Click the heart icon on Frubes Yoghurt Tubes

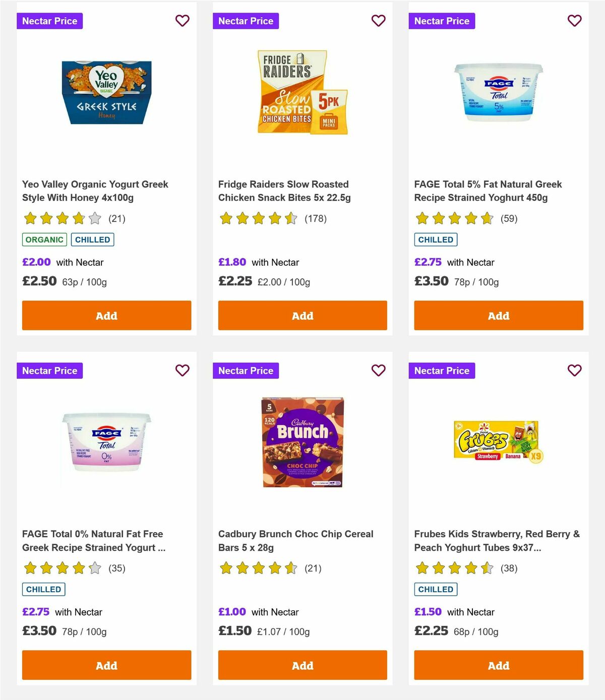click(574, 370)
